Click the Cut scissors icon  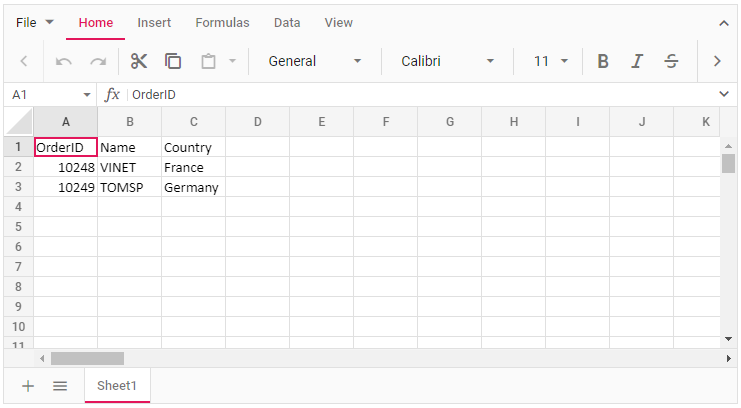point(139,61)
